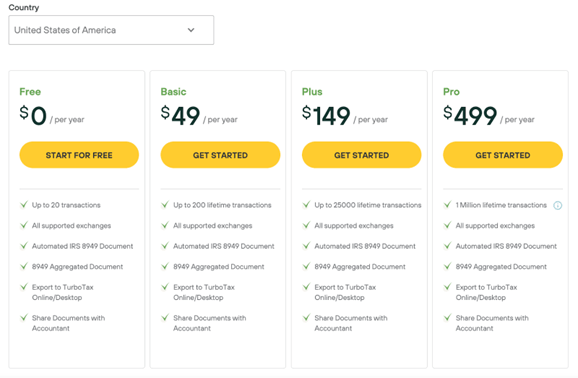This screenshot has width=578, height=378.
Task: Select the Free plan title
Action: coord(30,92)
